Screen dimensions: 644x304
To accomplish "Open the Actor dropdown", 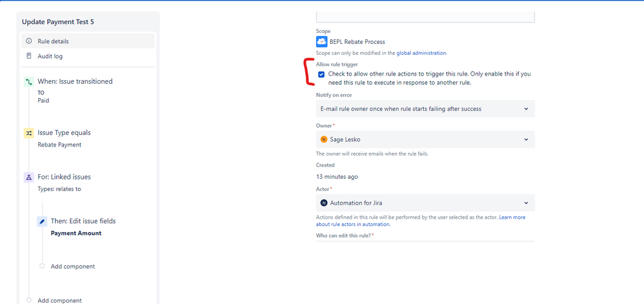I will click(x=425, y=203).
